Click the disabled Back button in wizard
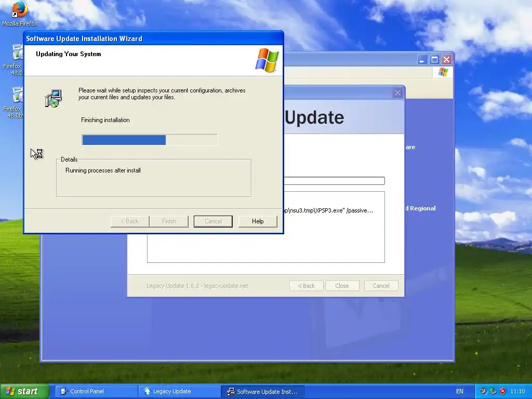 pyautogui.click(x=130, y=221)
